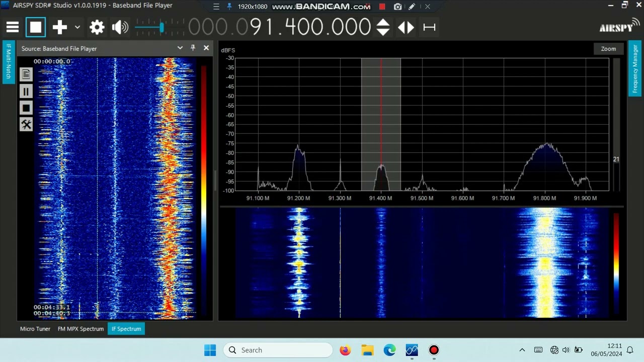Switch to the FM MPX Spectrum tab
Image resolution: width=644 pixels, height=362 pixels.
pyautogui.click(x=80, y=329)
